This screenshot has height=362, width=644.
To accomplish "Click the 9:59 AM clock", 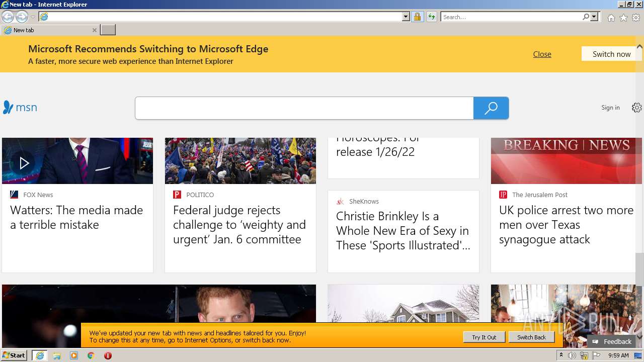I will point(618,355).
